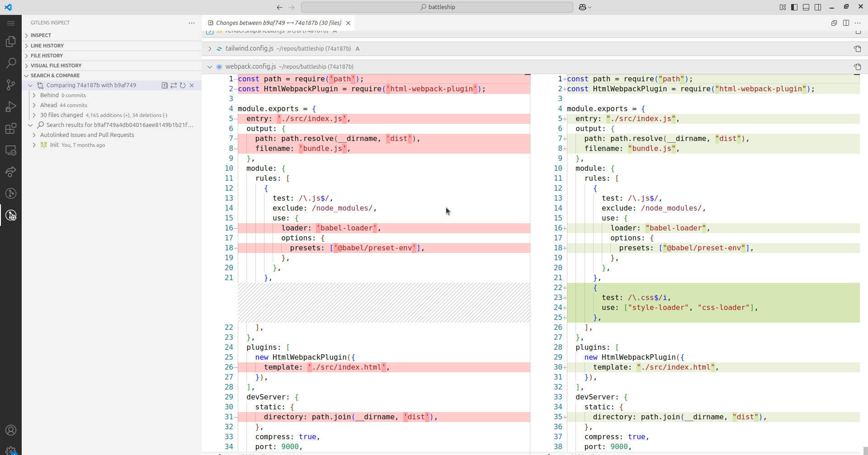Viewport: 868px width, 455px height.
Task: Toggle the bottom panel visibility
Action: (x=806, y=7)
